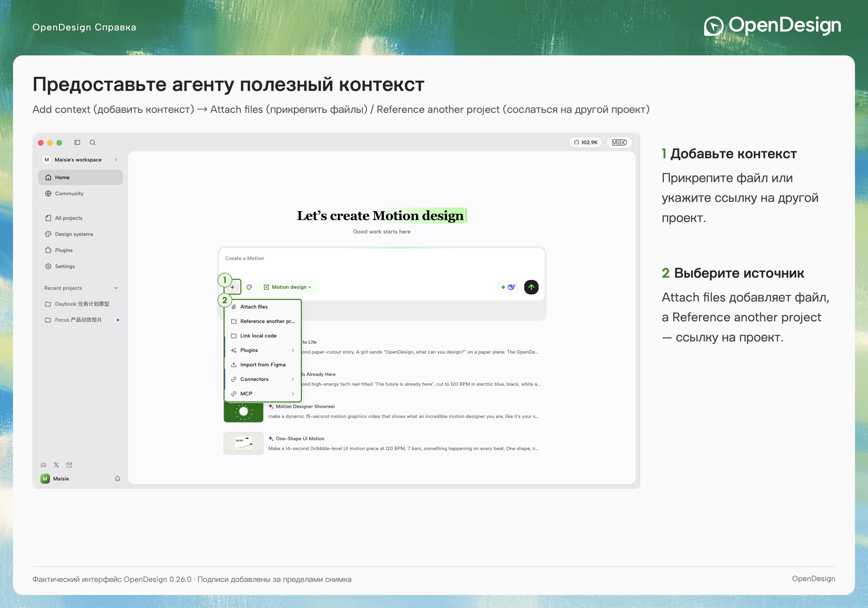The image size is (868, 608).
Task: Open search with the magnifier icon
Action: tap(92, 142)
